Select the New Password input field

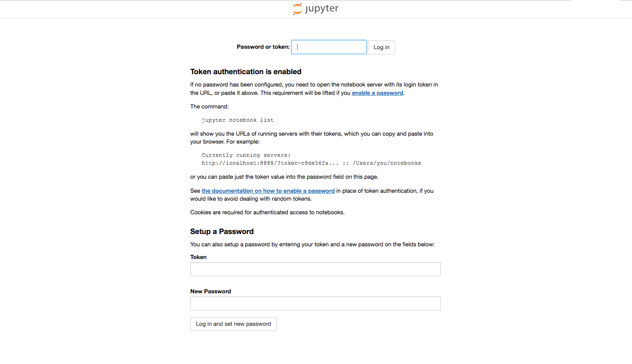(x=315, y=303)
